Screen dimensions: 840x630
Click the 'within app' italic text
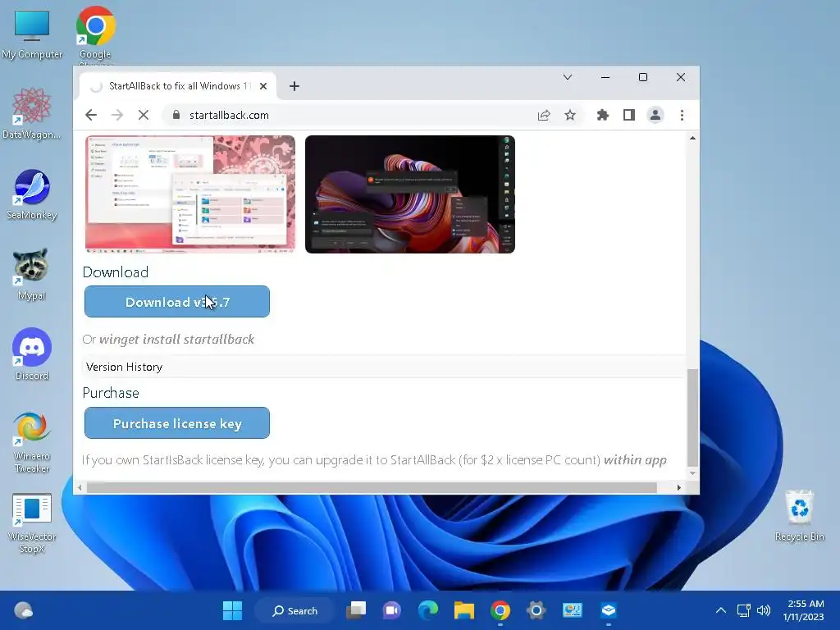coord(636,460)
